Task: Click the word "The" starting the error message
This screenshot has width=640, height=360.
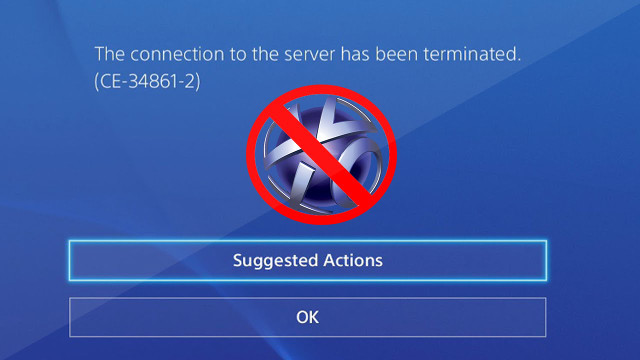Action: (x=109, y=54)
